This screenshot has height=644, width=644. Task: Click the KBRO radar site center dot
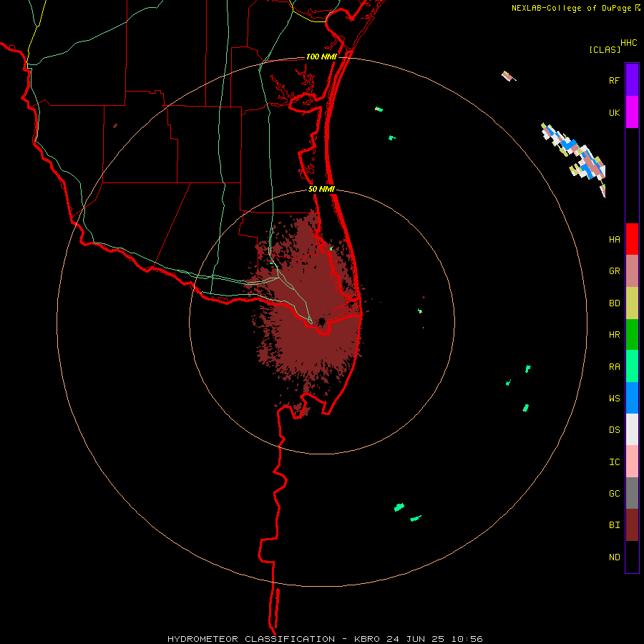point(321,321)
